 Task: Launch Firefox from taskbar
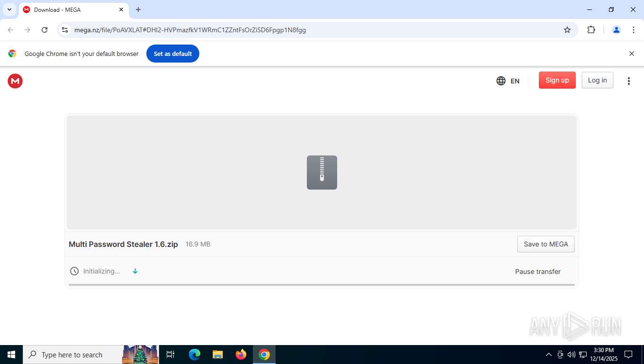click(x=241, y=355)
